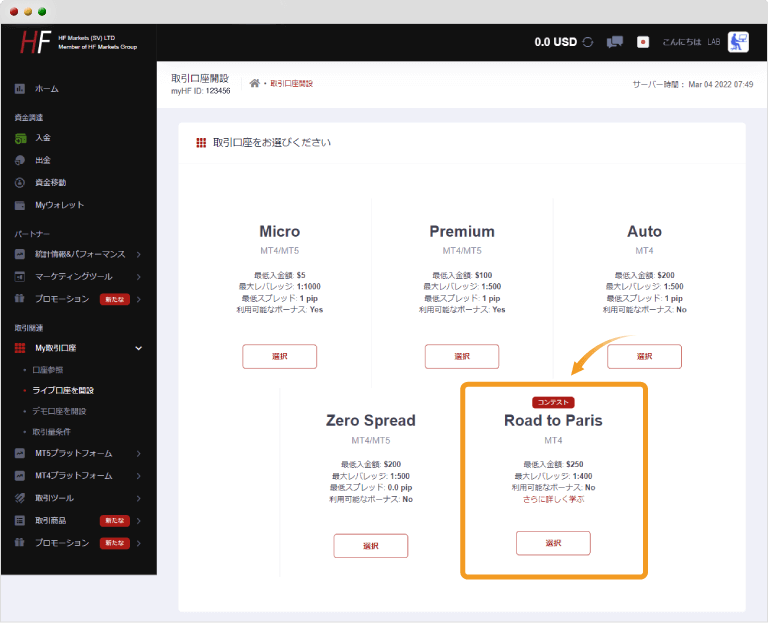Select the Zero Spread account button
Screen dimensions: 768x623
click(370, 545)
